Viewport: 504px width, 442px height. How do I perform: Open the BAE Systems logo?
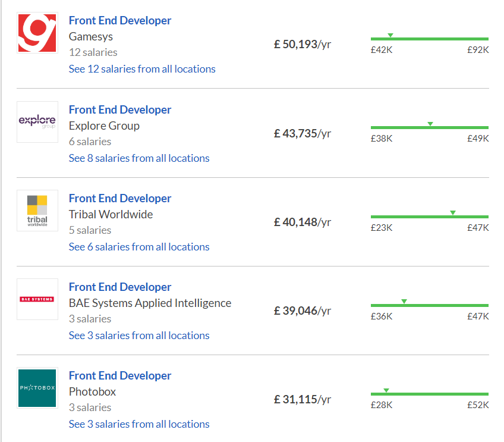37,299
